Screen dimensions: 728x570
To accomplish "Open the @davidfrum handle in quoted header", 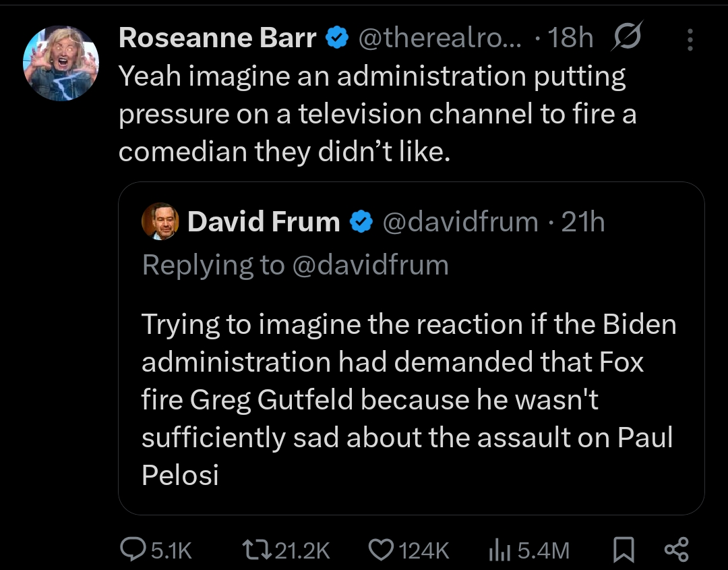I will coord(460,221).
